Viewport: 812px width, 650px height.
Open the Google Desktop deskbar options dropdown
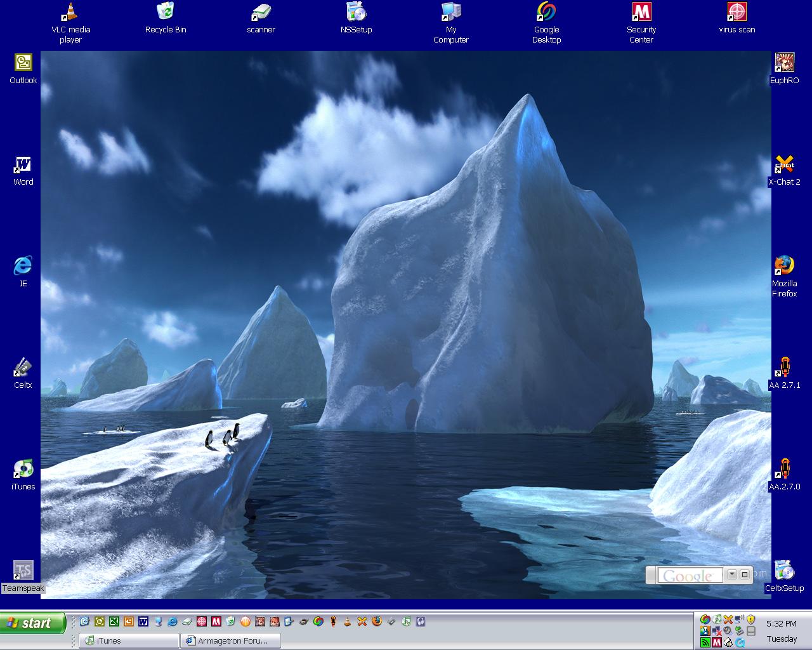tap(731, 574)
